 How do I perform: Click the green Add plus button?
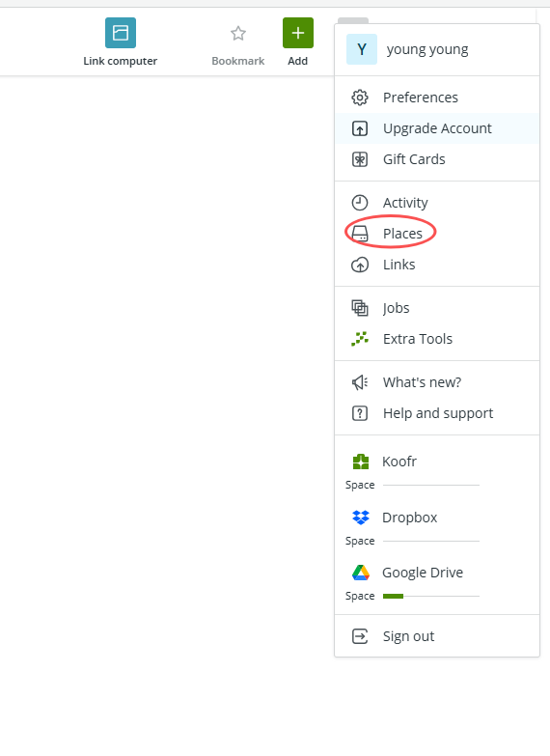298,33
